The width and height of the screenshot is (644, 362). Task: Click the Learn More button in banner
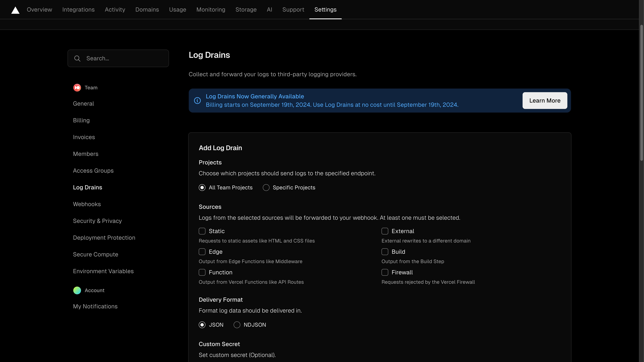tap(545, 100)
